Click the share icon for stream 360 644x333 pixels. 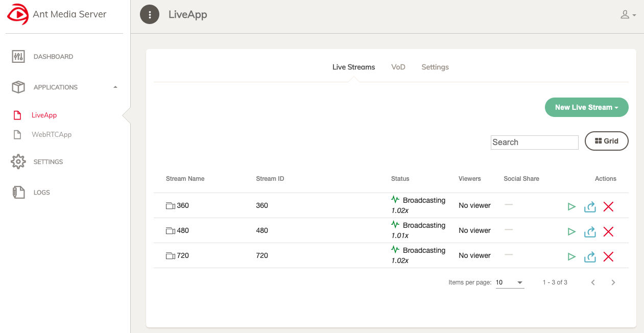click(x=590, y=206)
